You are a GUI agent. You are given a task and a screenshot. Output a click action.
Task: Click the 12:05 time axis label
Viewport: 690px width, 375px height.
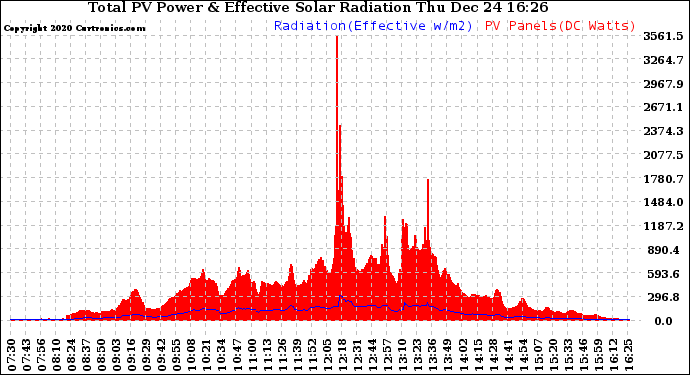pyautogui.click(x=328, y=355)
